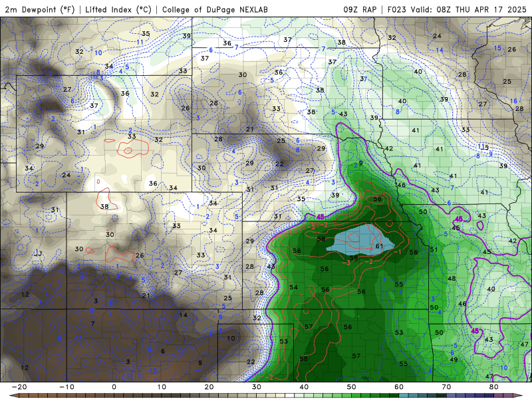Viewport: 532px width, 399px height.
Task: Click the '70' color scale label
Action: point(446,387)
